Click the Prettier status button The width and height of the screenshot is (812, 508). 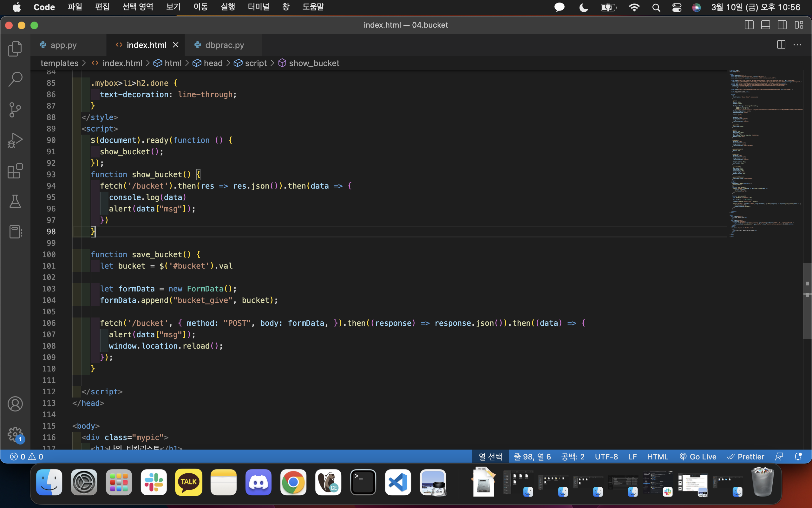pyautogui.click(x=746, y=457)
